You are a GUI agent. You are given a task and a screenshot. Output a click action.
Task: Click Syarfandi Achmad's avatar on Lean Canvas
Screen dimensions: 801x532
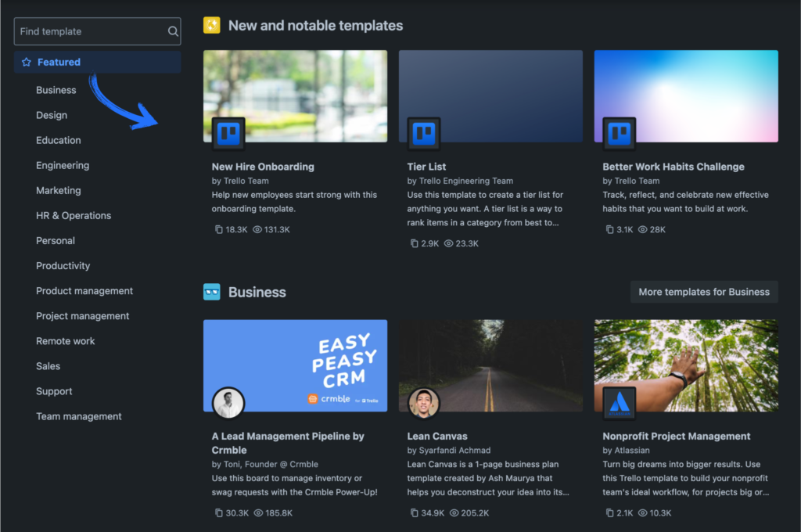point(423,403)
